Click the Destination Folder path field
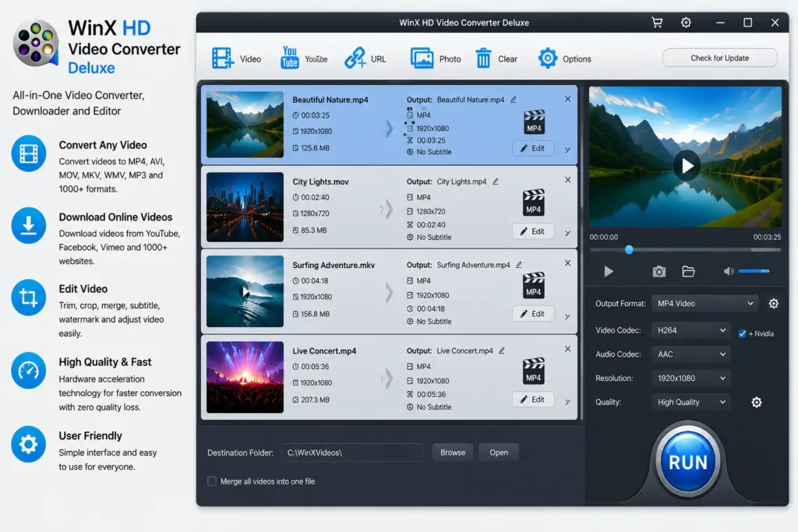Screen dimensions: 798x532 (351, 452)
